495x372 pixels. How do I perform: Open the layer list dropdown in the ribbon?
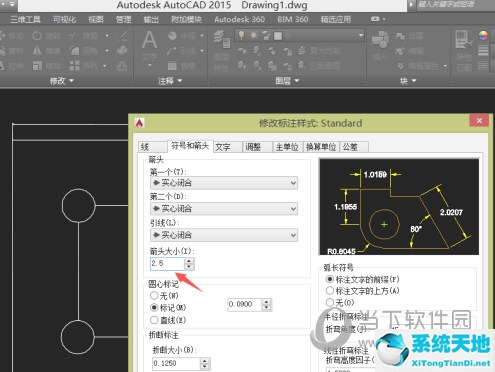click(361, 35)
